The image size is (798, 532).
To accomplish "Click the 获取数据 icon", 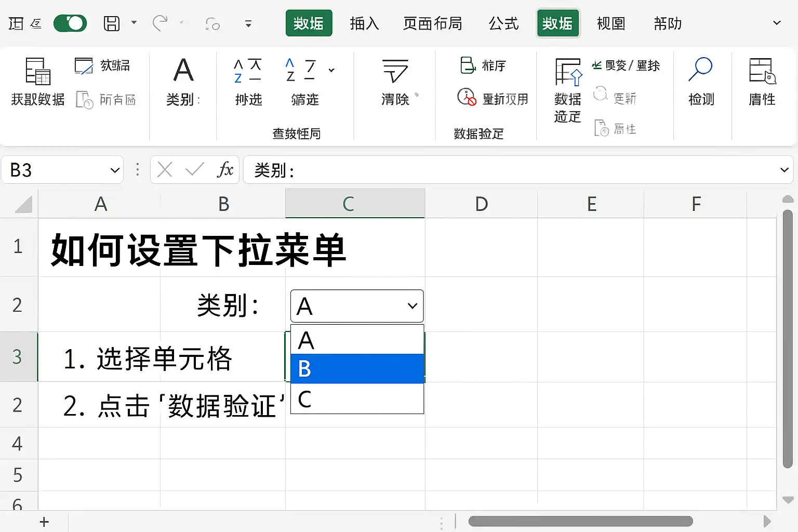I will tap(38, 71).
